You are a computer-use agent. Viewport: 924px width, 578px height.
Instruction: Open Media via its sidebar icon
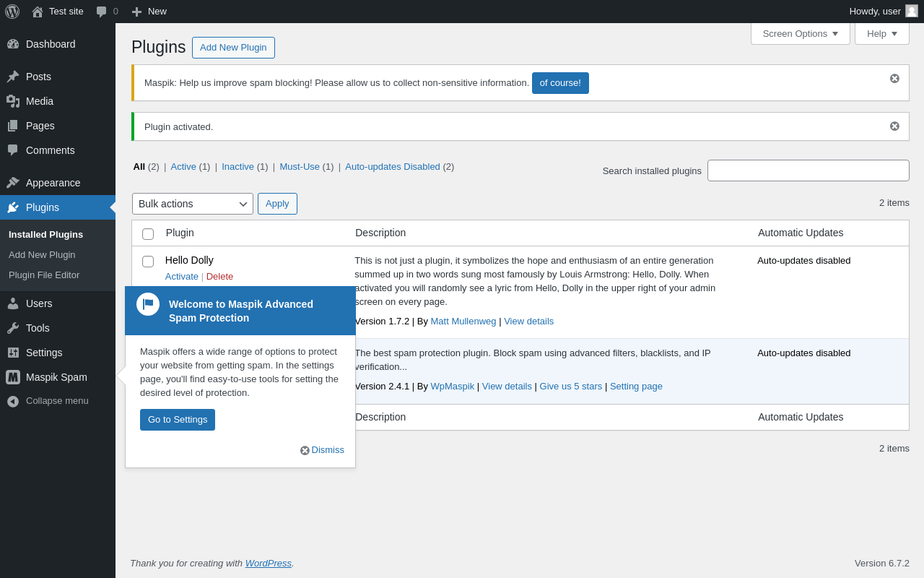13,101
